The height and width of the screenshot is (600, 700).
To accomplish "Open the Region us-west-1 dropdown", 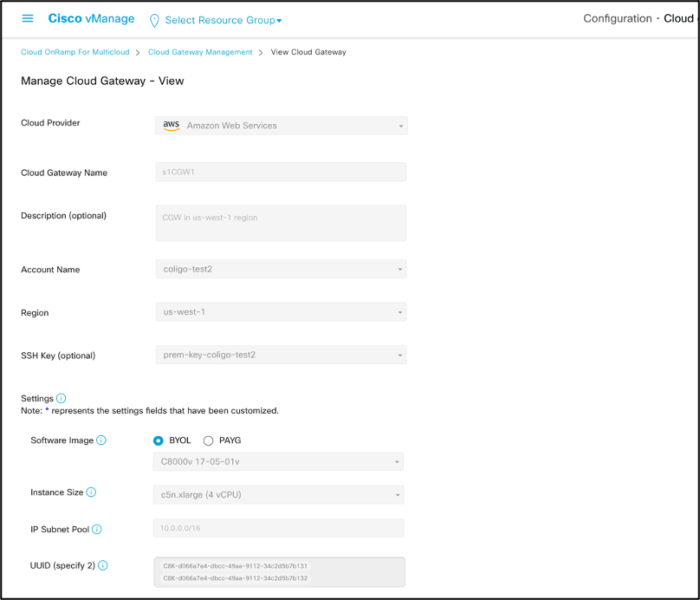I will click(280, 312).
